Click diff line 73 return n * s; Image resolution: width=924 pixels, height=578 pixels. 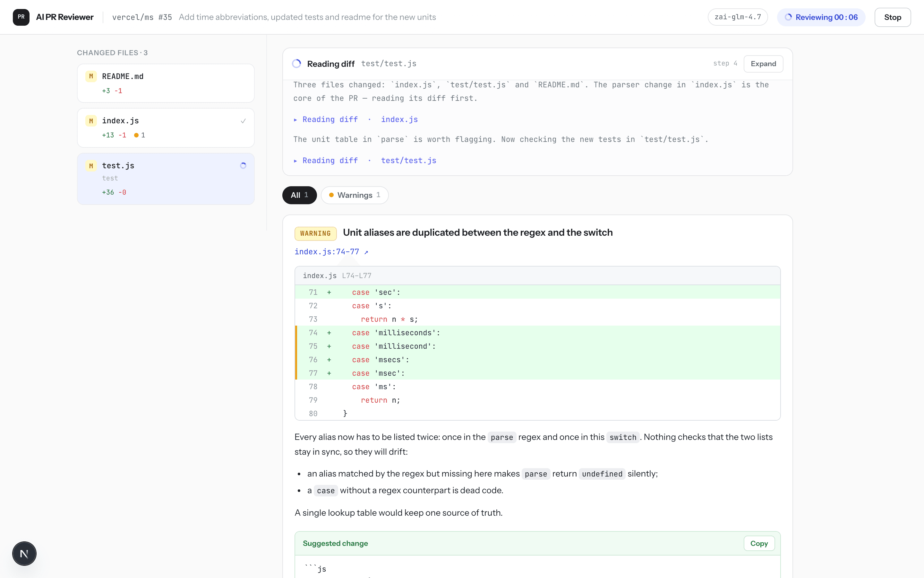[538, 319]
